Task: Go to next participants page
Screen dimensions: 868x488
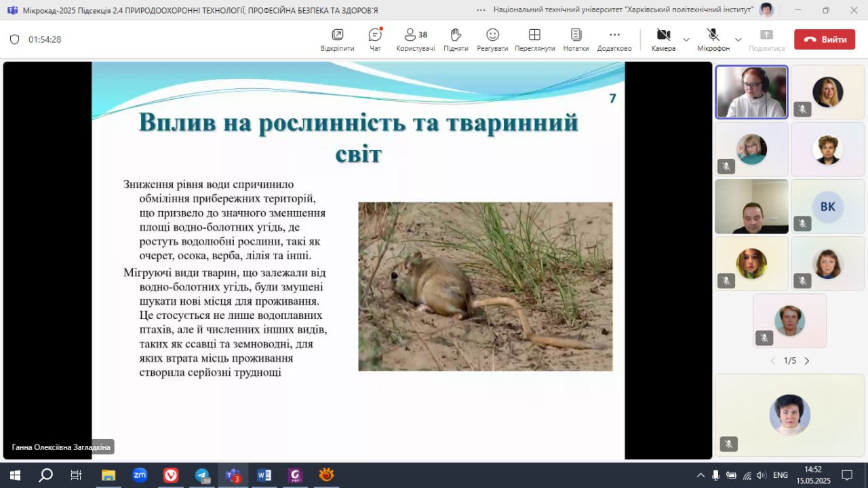Action: click(807, 361)
